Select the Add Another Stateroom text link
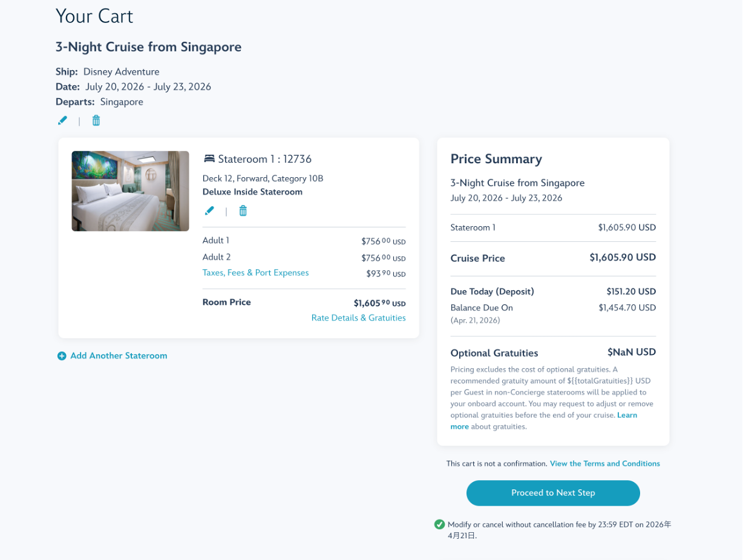The height and width of the screenshot is (560, 743). point(119,356)
